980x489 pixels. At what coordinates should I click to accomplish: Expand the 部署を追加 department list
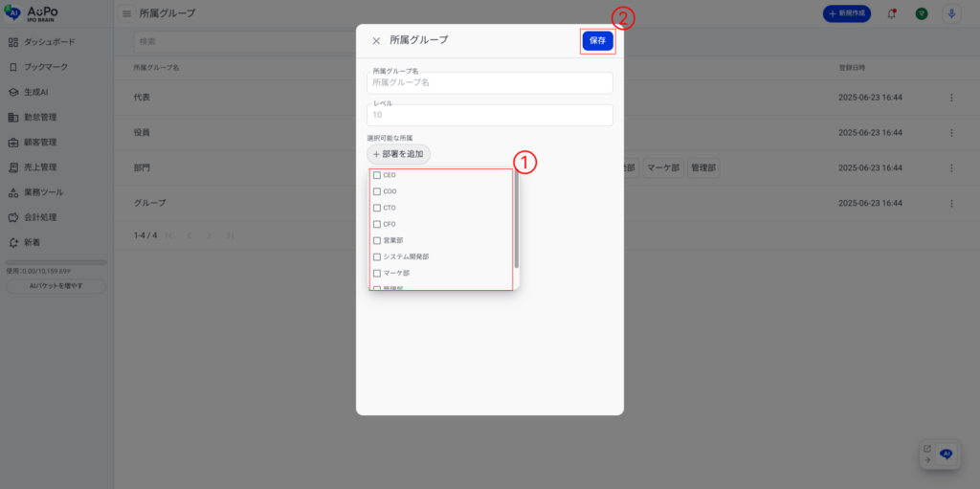[x=399, y=153]
